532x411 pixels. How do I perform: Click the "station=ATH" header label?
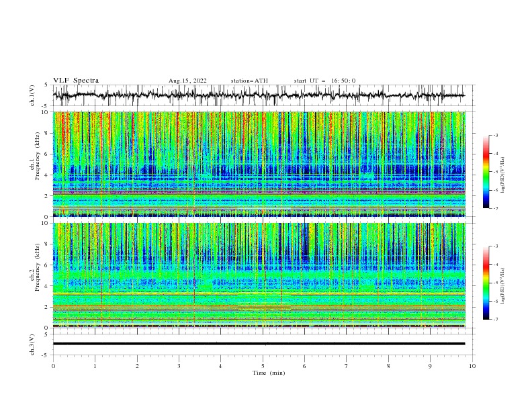(249, 81)
